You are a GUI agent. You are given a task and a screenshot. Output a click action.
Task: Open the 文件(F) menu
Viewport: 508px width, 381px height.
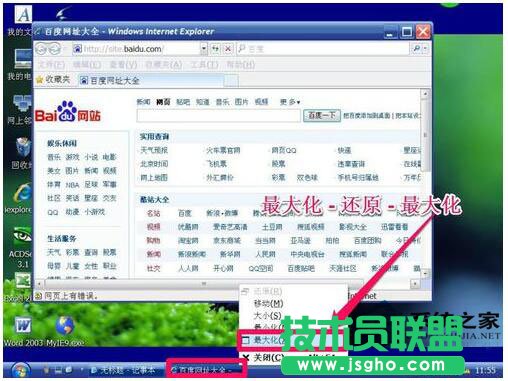(52, 65)
